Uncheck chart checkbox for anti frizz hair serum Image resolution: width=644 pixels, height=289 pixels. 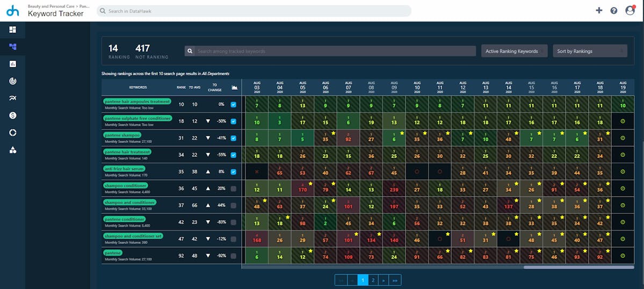pos(233,171)
